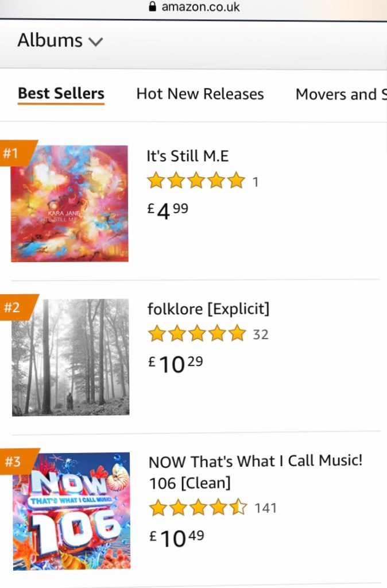Tap the folklore star rating icons
The image size is (387, 588).
tap(197, 334)
